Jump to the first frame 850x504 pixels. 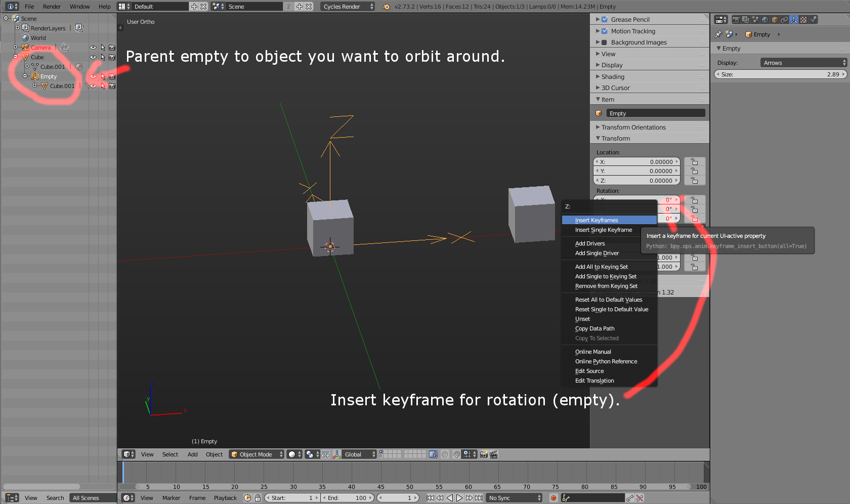tap(430, 498)
